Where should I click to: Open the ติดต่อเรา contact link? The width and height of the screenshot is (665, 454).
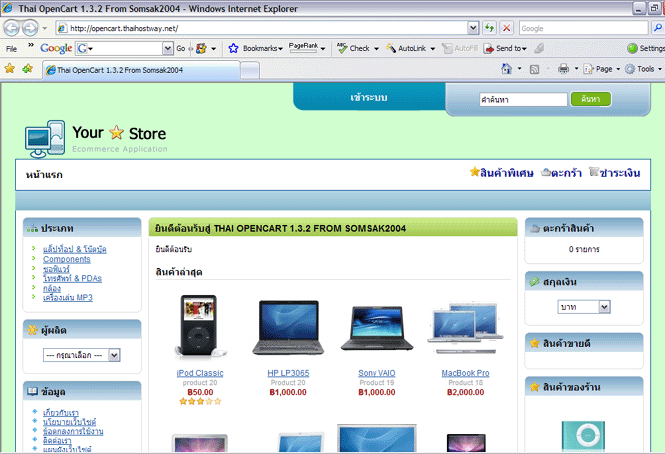[57, 440]
